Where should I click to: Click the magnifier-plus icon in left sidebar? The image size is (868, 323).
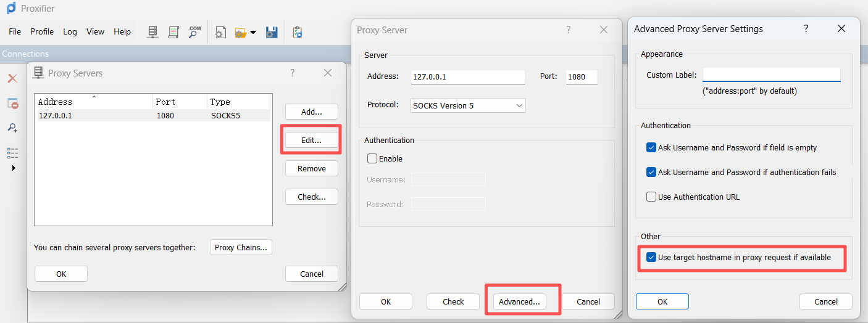pos(12,128)
